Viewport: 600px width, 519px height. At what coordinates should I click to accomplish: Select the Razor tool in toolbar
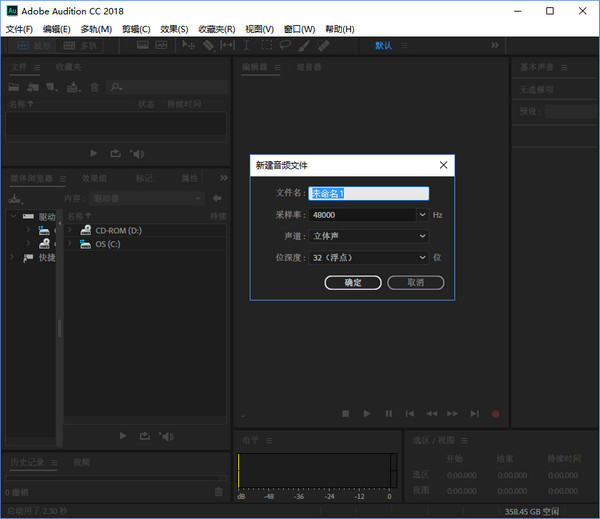point(208,46)
